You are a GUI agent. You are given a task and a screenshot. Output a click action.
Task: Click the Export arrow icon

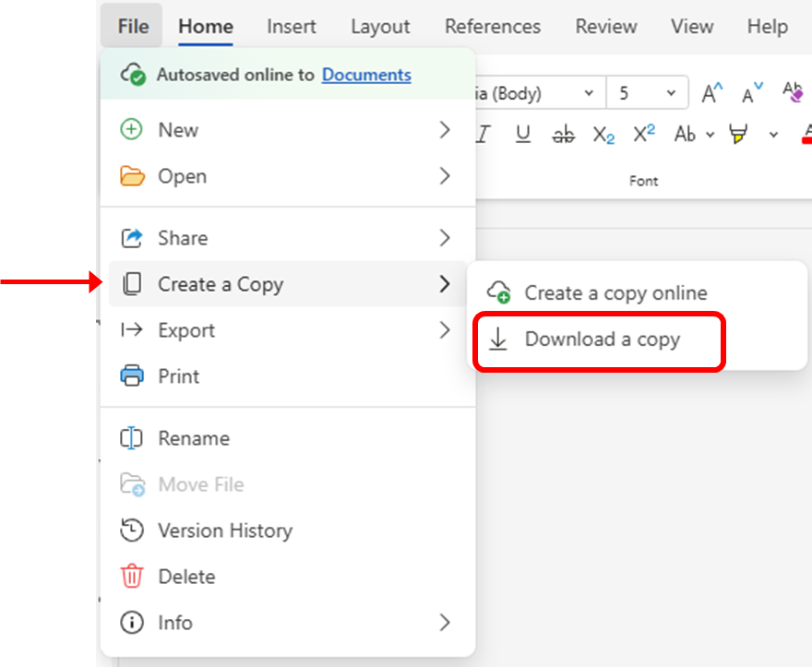coord(132,329)
